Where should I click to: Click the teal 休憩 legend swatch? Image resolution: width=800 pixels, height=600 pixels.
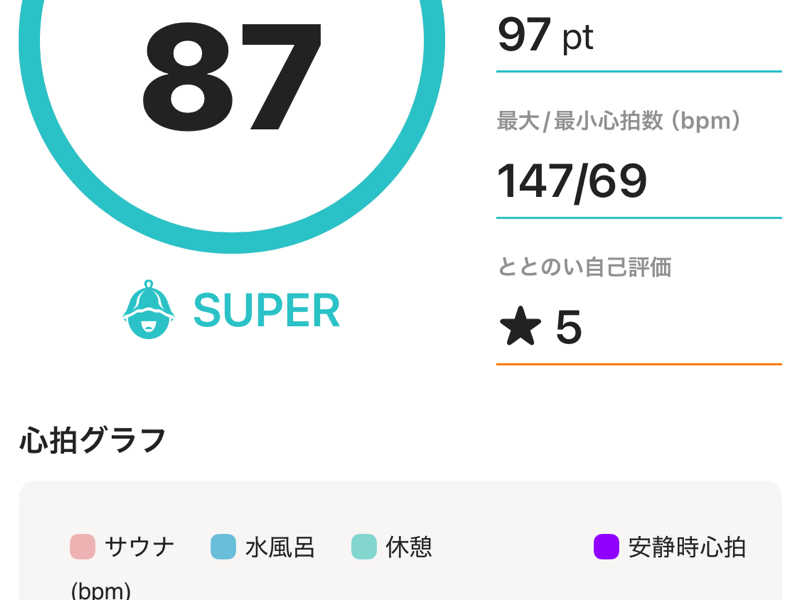tap(363, 547)
